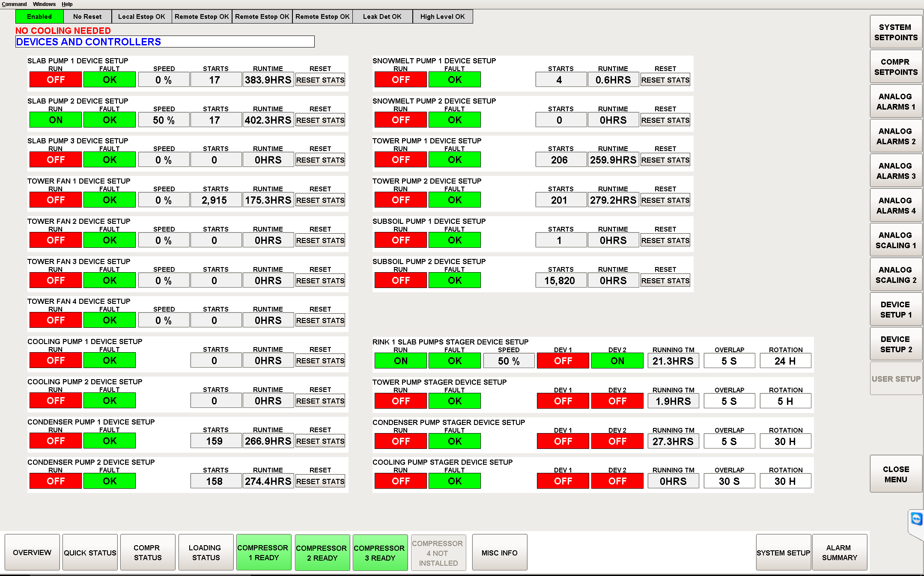Toggle RUN for Snowmelt Pump 1

pyautogui.click(x=400, y=79)
